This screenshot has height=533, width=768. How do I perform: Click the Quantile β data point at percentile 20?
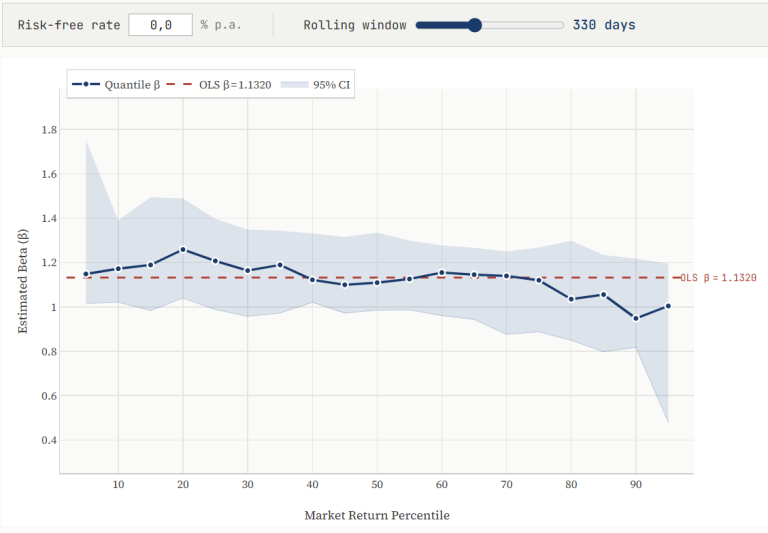pos(183,249)
